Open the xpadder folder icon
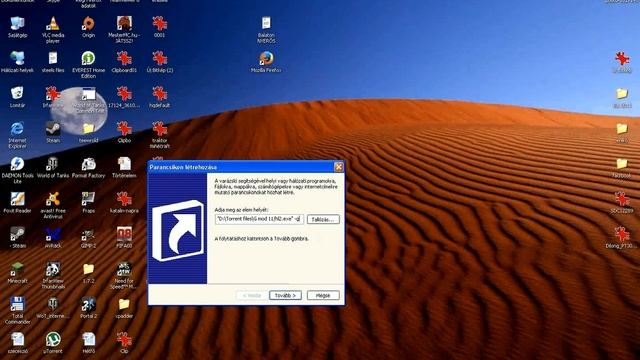The height and width of the screenshot is (360, 640). coord(124,304)
